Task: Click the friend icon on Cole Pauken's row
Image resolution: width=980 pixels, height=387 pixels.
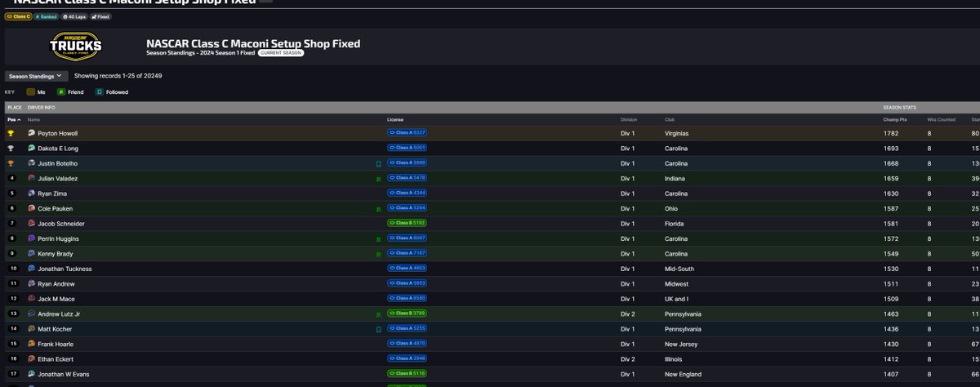Action: tap(378, 208)
